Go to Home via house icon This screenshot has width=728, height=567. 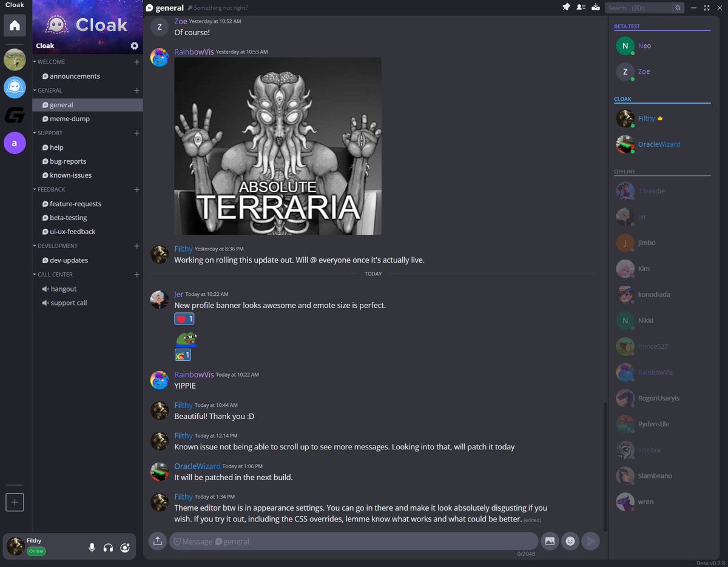pyautogui.click(x=15, y=25)
